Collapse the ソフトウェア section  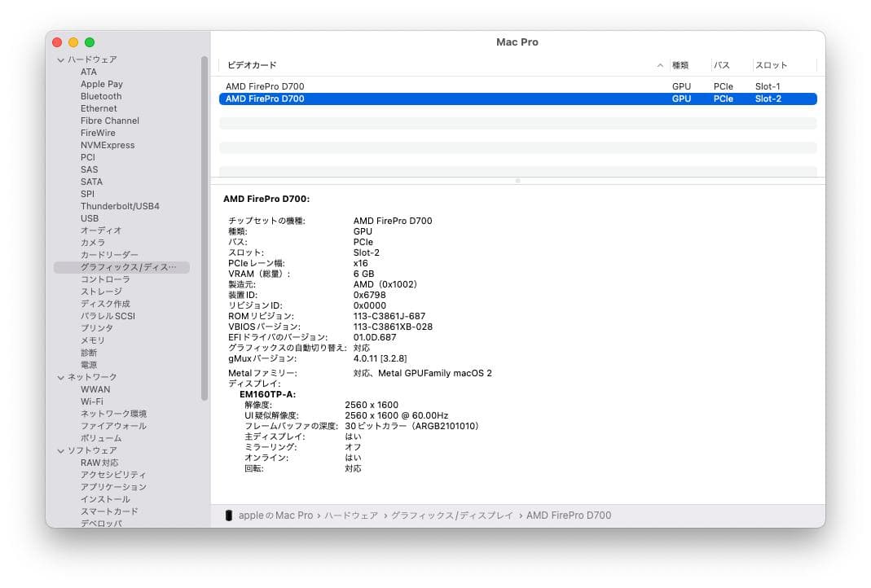point(60,450)
